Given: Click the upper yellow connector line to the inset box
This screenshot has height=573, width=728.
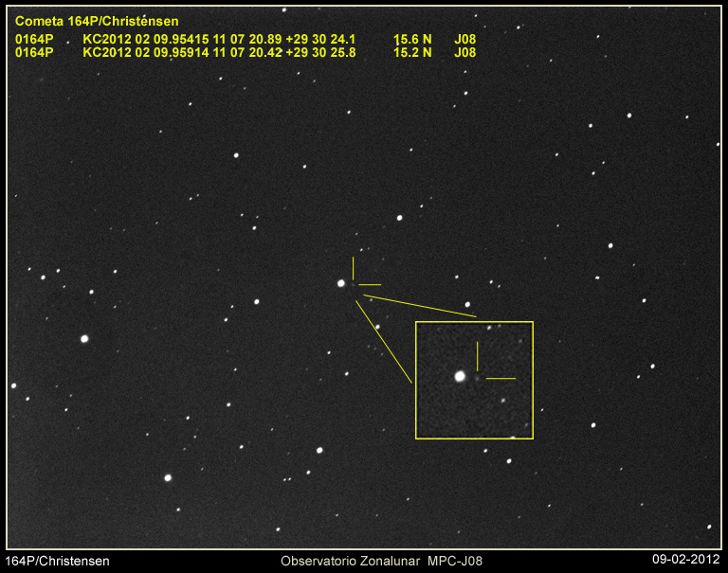Looking at the screenshot, I should [x=420, y=306].
